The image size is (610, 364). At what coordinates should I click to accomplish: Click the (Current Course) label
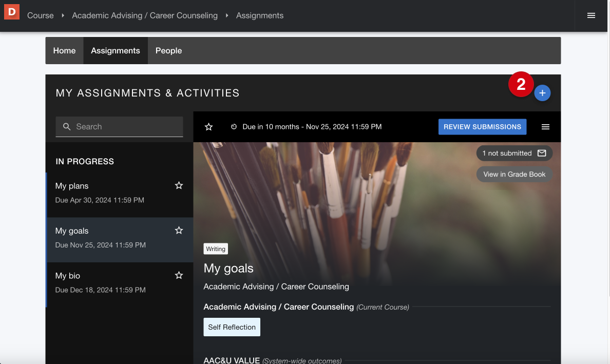(x=383, y=307)
